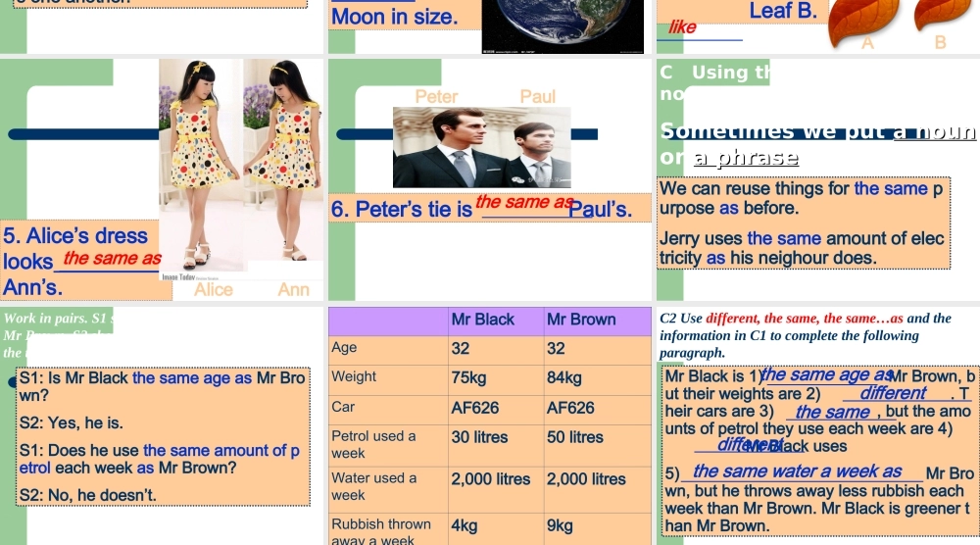This screenshot has height=545, width=980.
Task: Click the underlined 'a noun' text
Action: (935, 132)
